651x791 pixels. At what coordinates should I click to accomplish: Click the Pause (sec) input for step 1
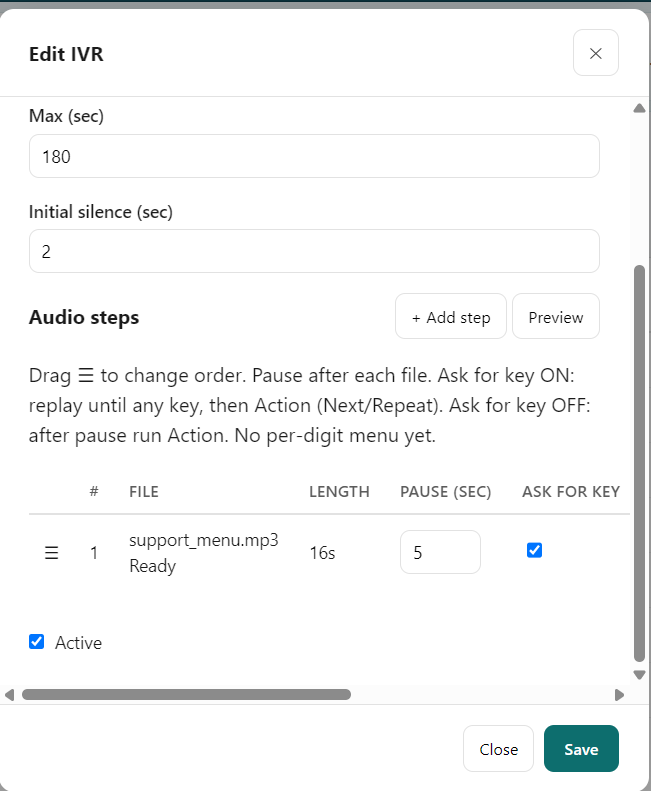440,552
